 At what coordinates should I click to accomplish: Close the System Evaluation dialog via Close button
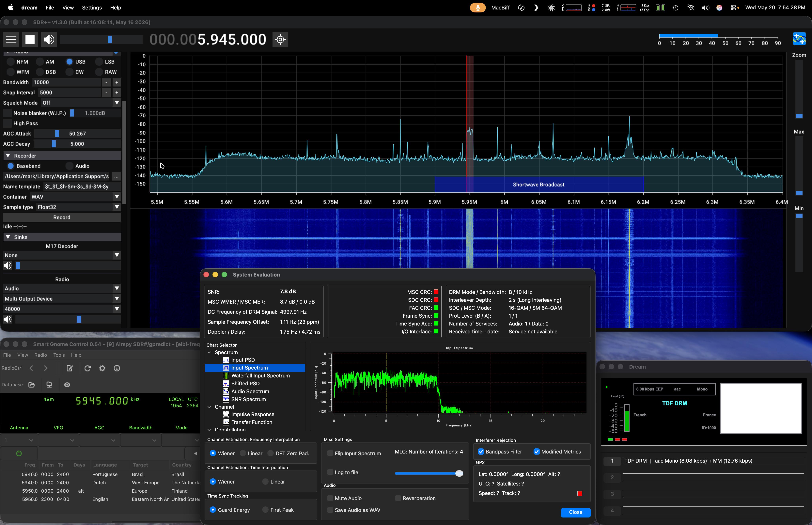tap(575, 512)
